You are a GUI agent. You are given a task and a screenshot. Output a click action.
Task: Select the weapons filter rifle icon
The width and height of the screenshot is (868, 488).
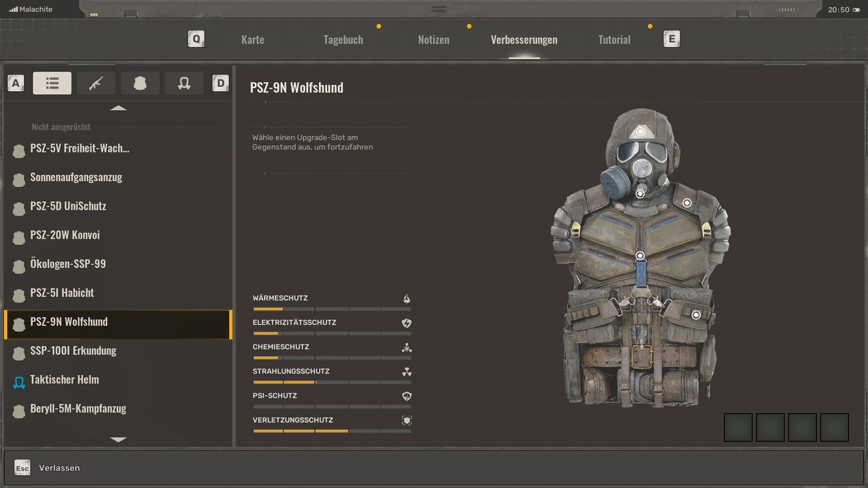point(96,83)
